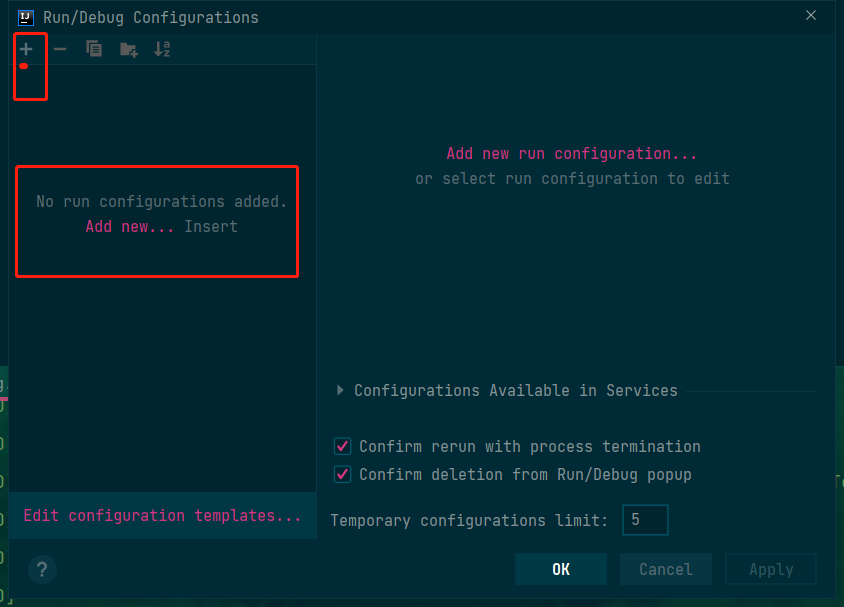The width and height of the screenshot is (844, 607).
Task: Click 'Add new run configuration...' link
Action: coord(572,154)
